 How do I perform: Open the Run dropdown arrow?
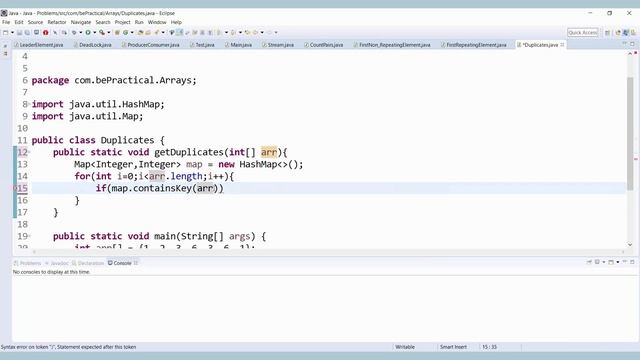click(x=94, y=32)
